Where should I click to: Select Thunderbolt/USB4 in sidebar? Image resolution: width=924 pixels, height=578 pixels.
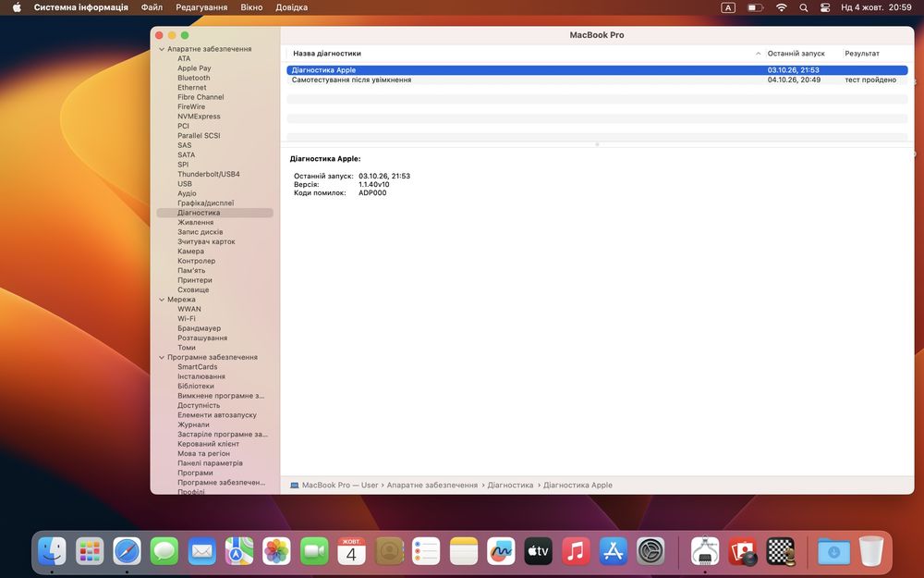pyautogui.click(x=209, y=174)
